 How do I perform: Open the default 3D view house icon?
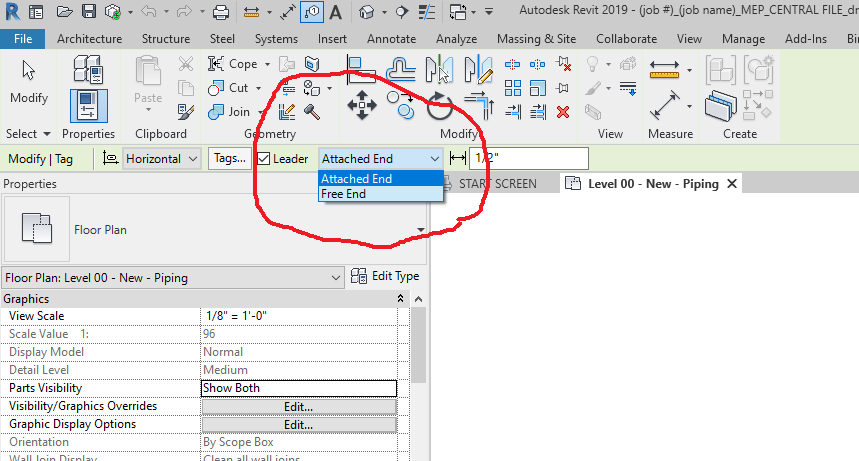[x=366, y=12]
